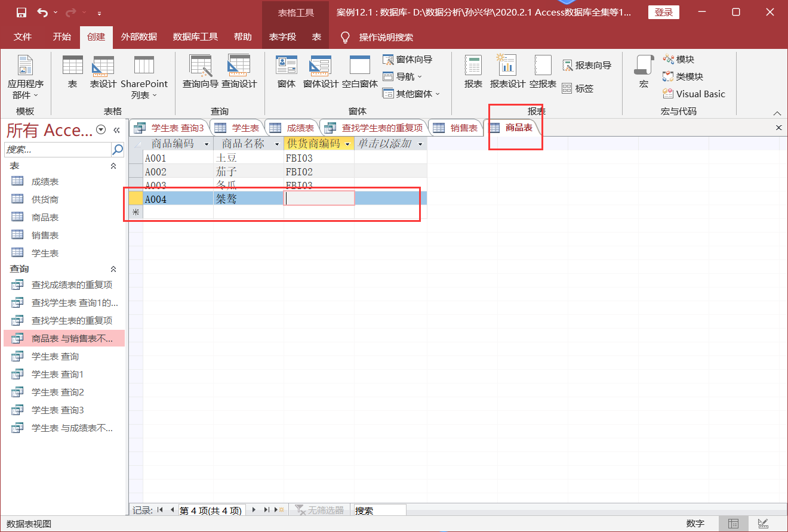Open 商品编码 column filter dropdown
Viewport: 788px width, 532px height.
pos(207,144)
